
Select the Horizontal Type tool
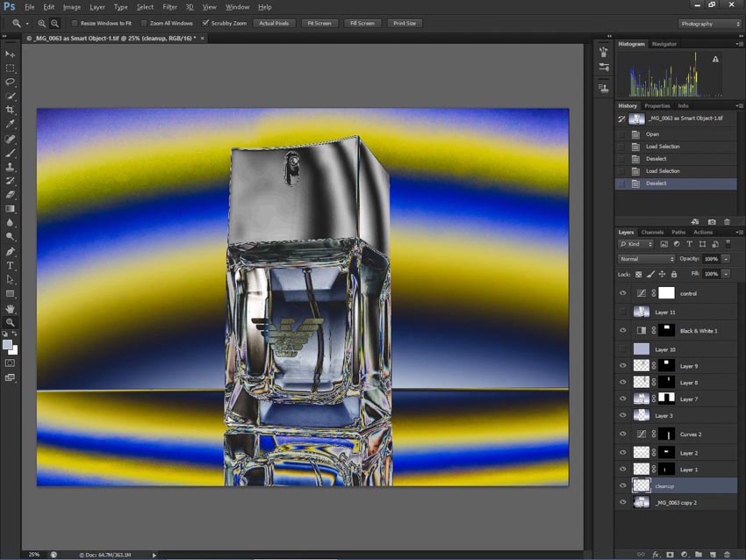(10, 265)
